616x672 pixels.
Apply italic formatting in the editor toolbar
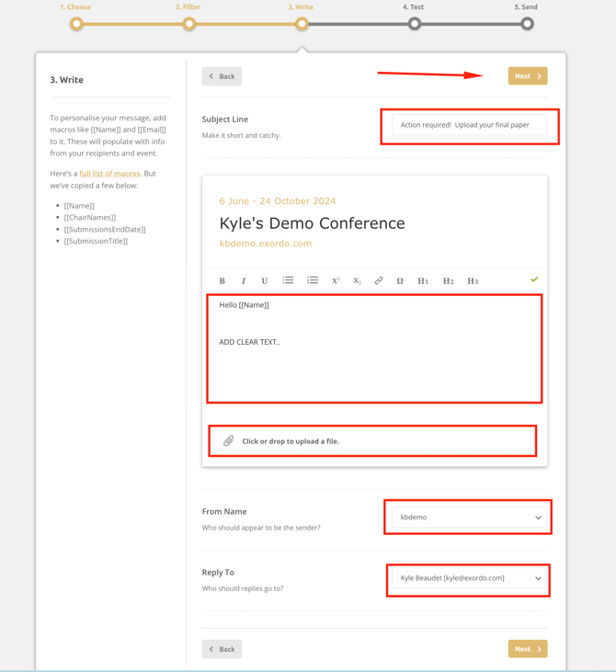(x=244, y=281)
